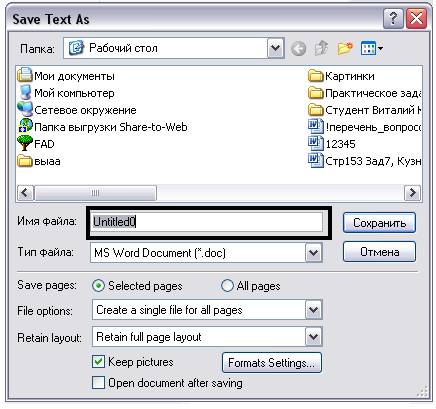Click the file list right scroll arrow
This screenshot has height=409, width=436.
[413, 193]
